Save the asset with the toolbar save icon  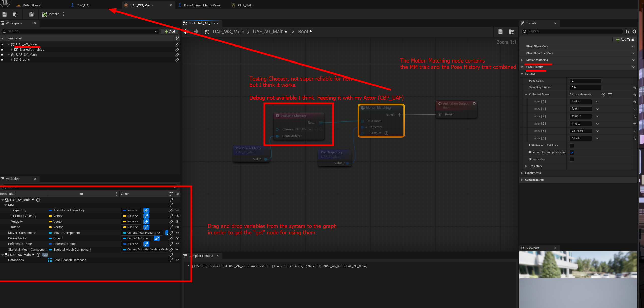5,14
